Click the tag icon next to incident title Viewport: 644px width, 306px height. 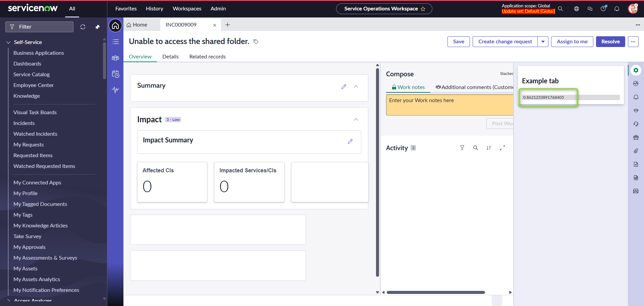256,42
